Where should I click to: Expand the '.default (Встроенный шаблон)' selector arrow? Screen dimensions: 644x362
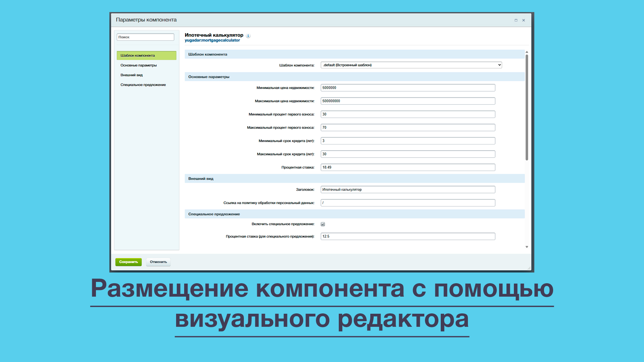point(499,65)
